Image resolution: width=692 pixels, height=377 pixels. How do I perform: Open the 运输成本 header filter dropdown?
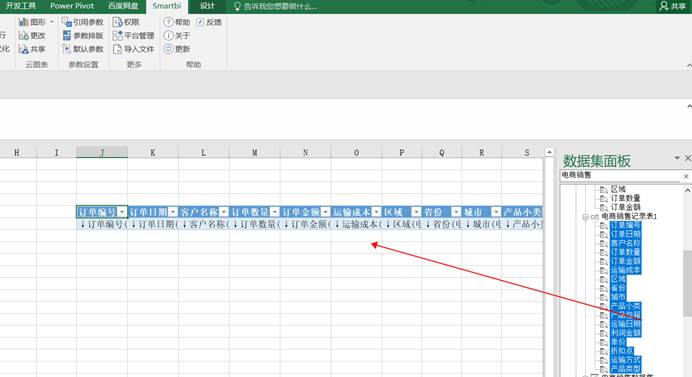pos(376,212)
